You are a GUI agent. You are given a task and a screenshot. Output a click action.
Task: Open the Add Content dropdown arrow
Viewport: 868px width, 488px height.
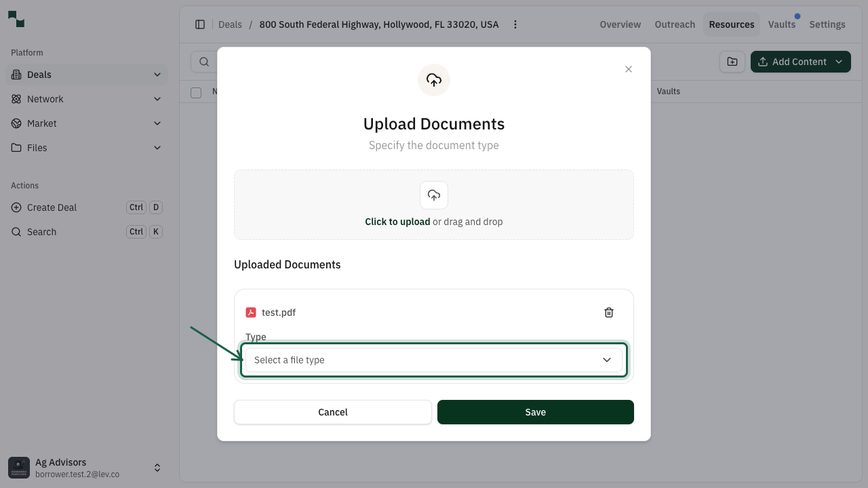[839, 62]
